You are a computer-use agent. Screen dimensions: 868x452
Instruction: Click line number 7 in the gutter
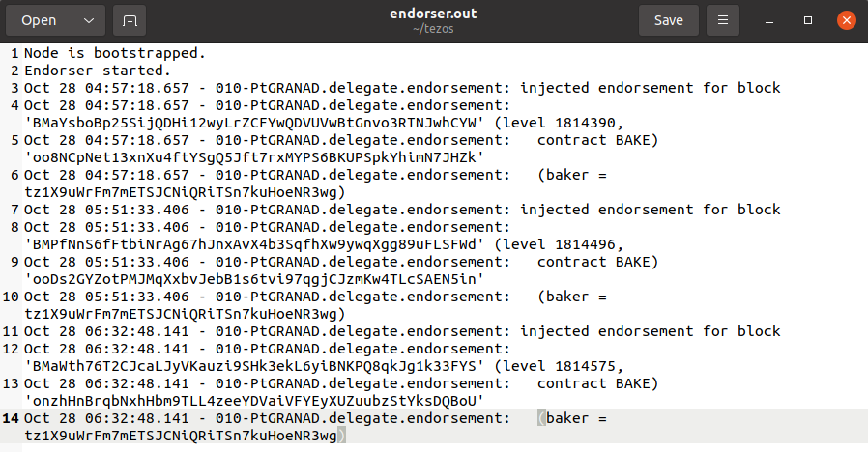(14, 210)
